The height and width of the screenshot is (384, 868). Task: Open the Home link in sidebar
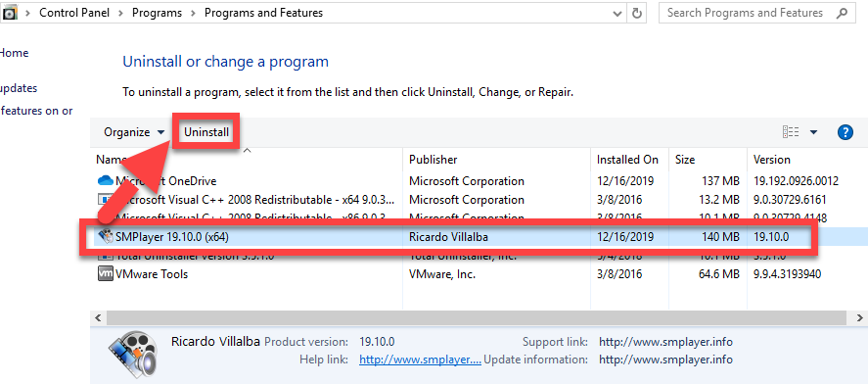14,53
